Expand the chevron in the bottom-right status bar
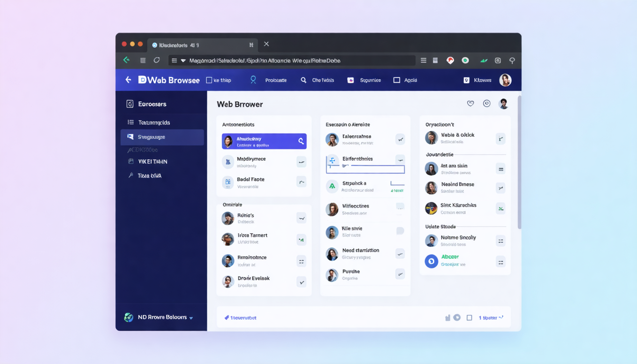Image resolution: width=637 pixels, height=364 pixels. (x=500, y=318)
